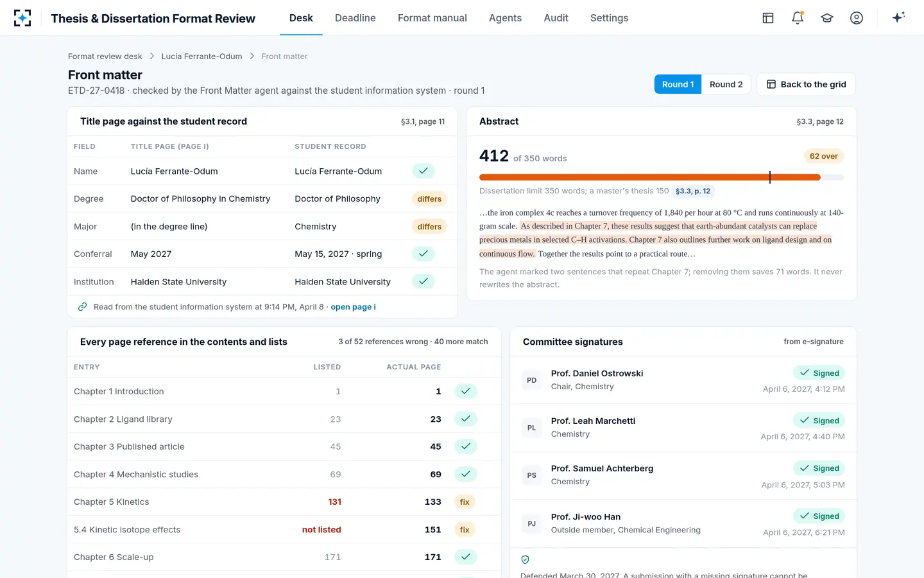
Task: Click the '62 over' badge
Action: [823, 156]
